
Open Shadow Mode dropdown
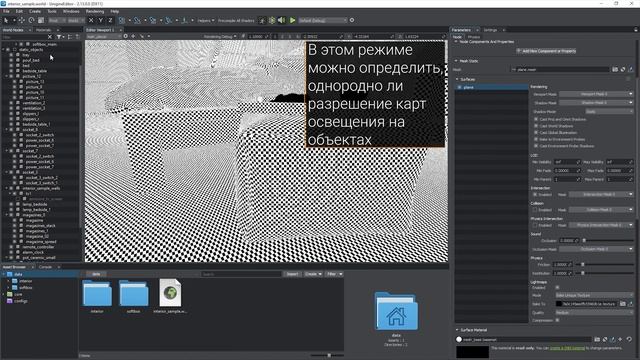tap(609, 111)
